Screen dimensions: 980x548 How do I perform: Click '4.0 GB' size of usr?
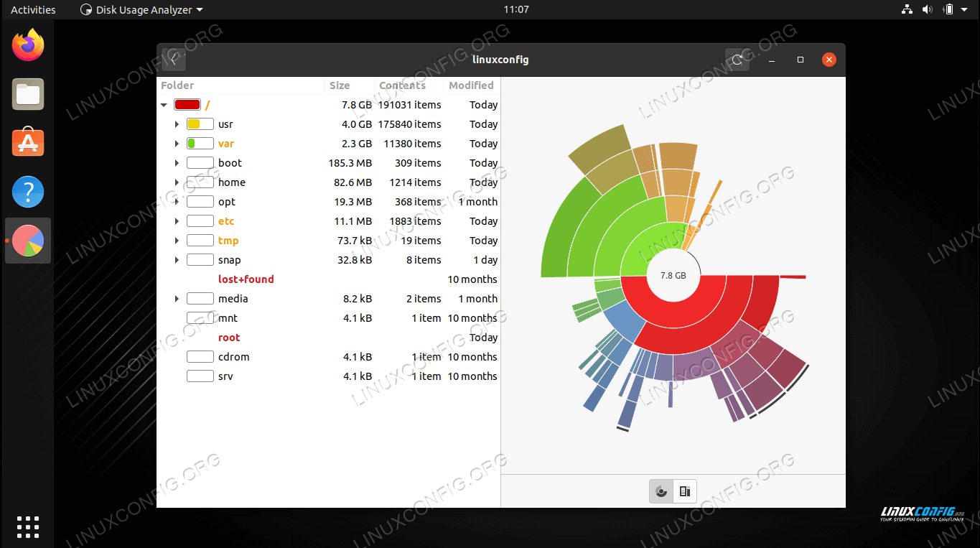(357, 124)
